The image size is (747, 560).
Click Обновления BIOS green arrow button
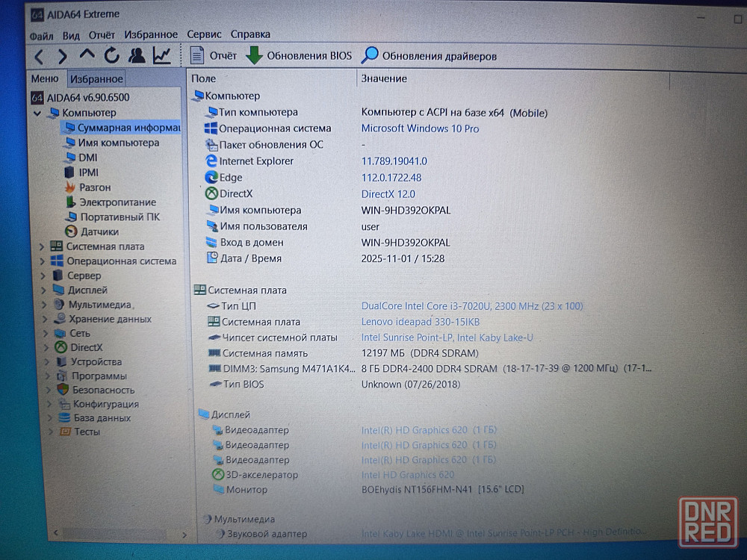pos(299,56)
